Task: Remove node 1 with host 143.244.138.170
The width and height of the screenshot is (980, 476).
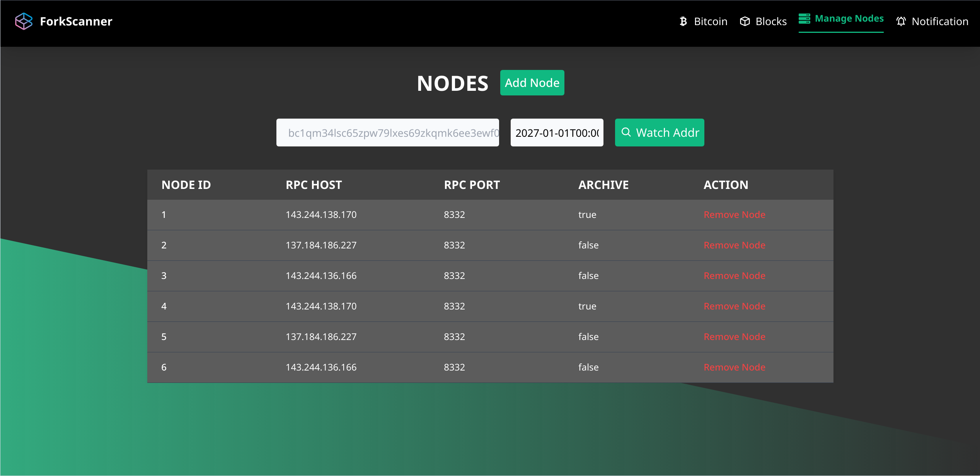Action: click(734, 215)
